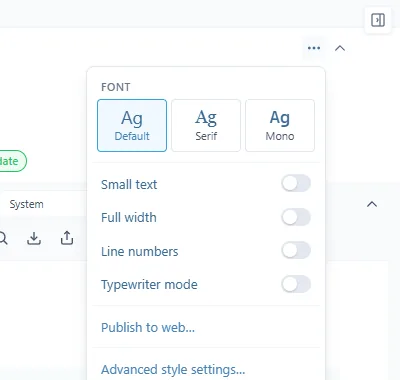Click the Typewriter mode label
This screenshot has width=400, height=380.
tap(149, 285)
